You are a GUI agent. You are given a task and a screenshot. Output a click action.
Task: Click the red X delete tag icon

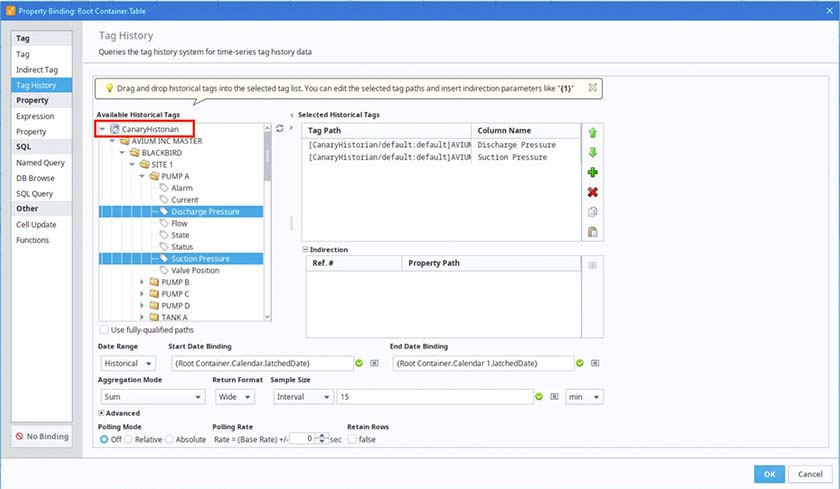point(593,192)
